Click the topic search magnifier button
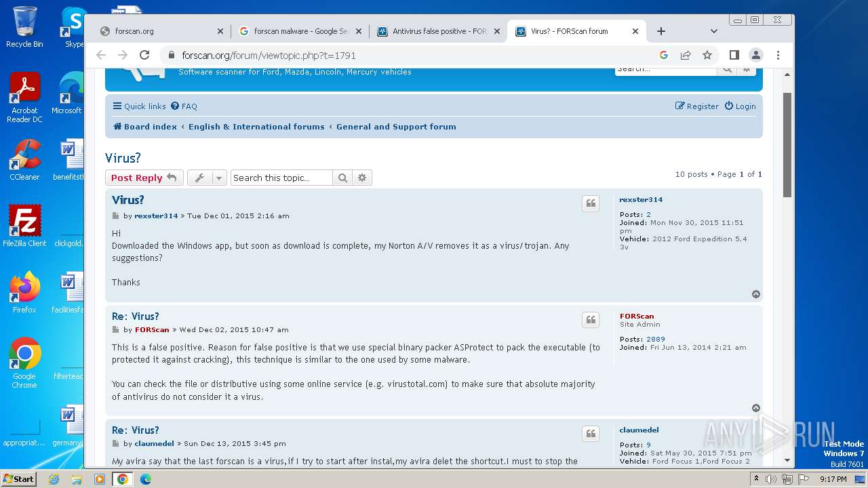This screenshot has width=868, height=488. pos(342,178)
